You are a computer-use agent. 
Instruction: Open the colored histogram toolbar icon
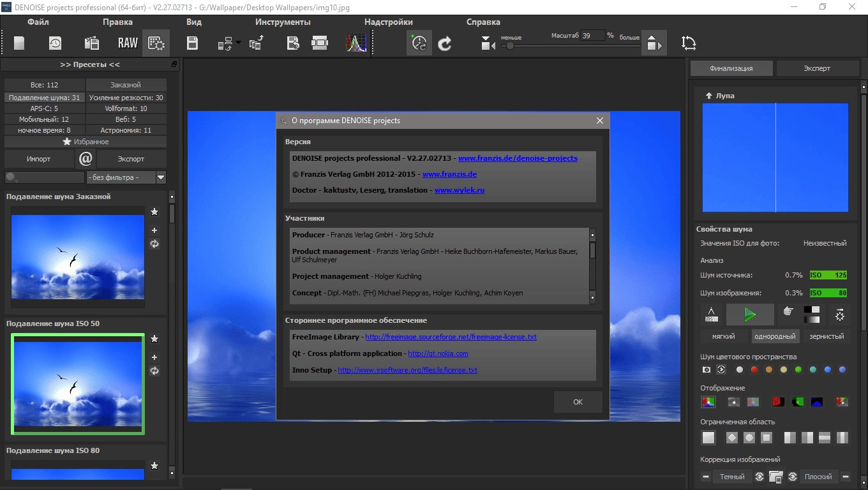coord(356,43)
